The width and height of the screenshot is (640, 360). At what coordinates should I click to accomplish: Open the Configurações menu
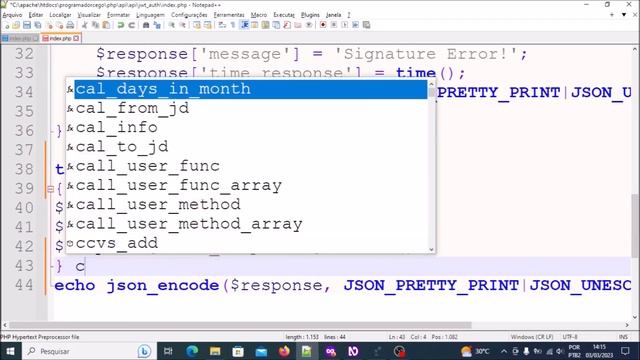pyautogui.click(x=189, y=15)
